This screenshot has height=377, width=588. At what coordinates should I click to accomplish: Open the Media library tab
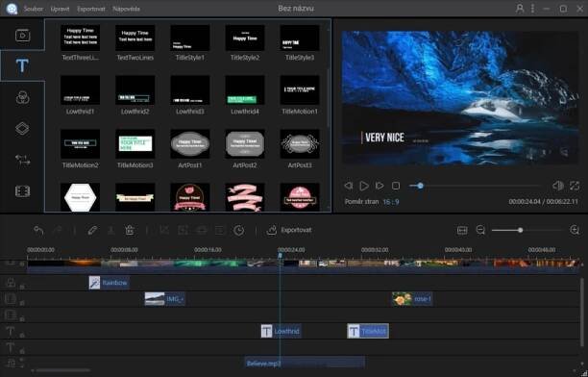22,36
